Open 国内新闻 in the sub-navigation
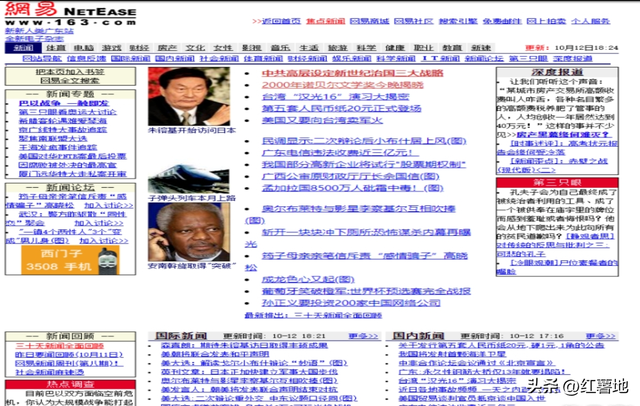Viewport: 640px width, 406px height. [x=175, y=59]
